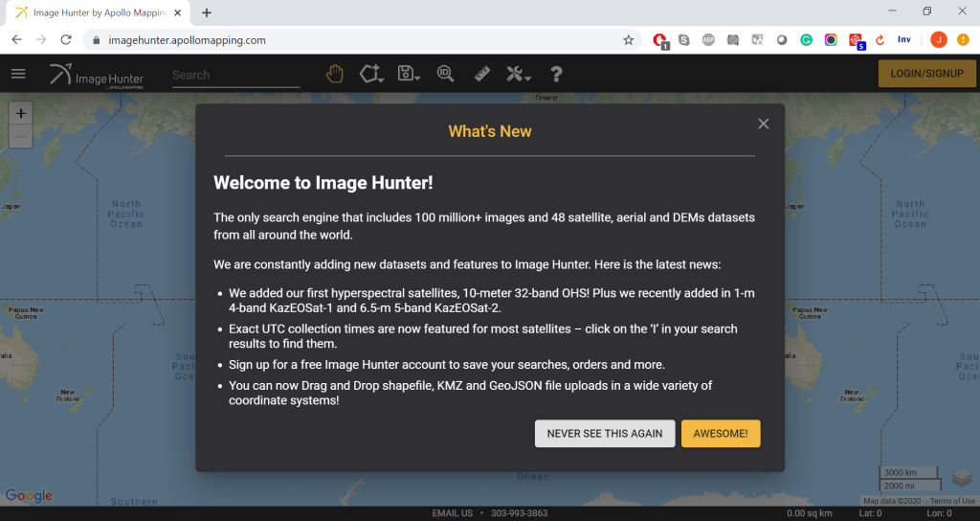Click the EMAIL US link
Viewport: 980px width, 521px height.
pos(453,513)
